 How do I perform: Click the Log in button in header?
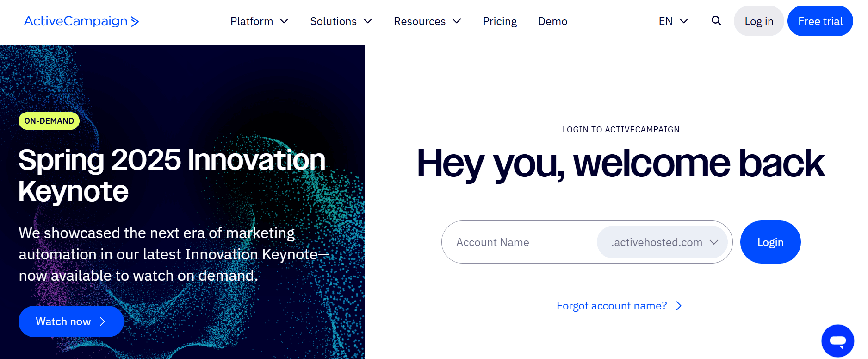[759, 21]
